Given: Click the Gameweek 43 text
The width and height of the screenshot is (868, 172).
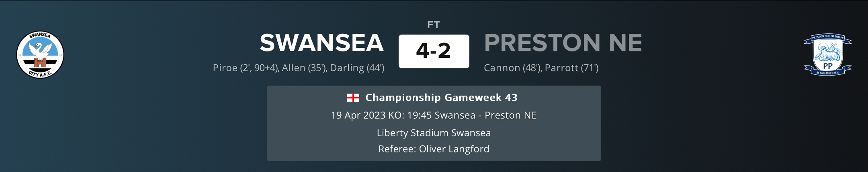Looking at the screenshot, I should coord(481,98).
